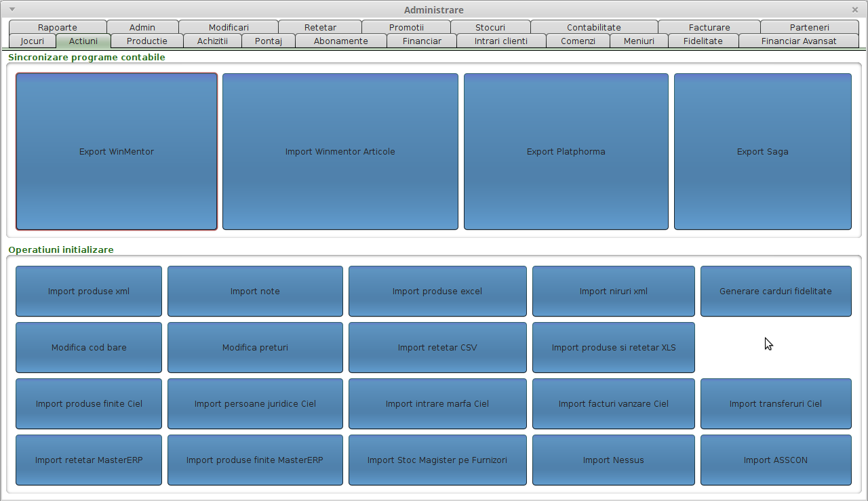Click the Import note button

(255, 292)
